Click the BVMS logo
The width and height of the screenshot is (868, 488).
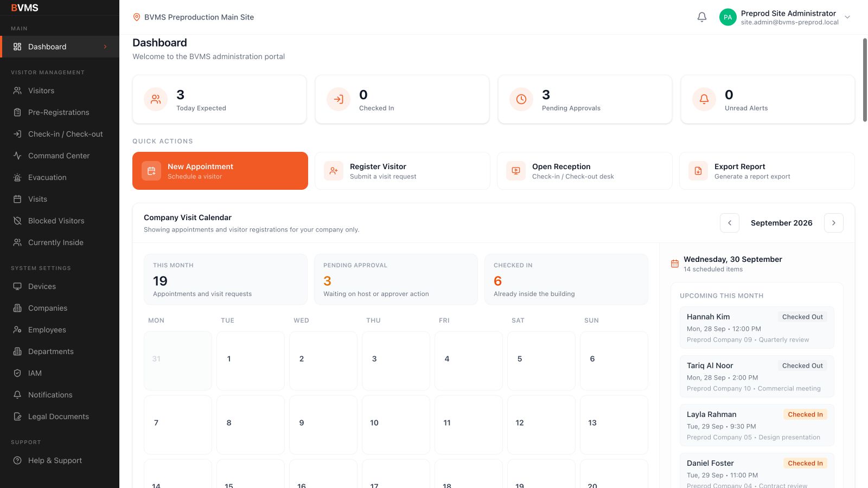point(24,8)
